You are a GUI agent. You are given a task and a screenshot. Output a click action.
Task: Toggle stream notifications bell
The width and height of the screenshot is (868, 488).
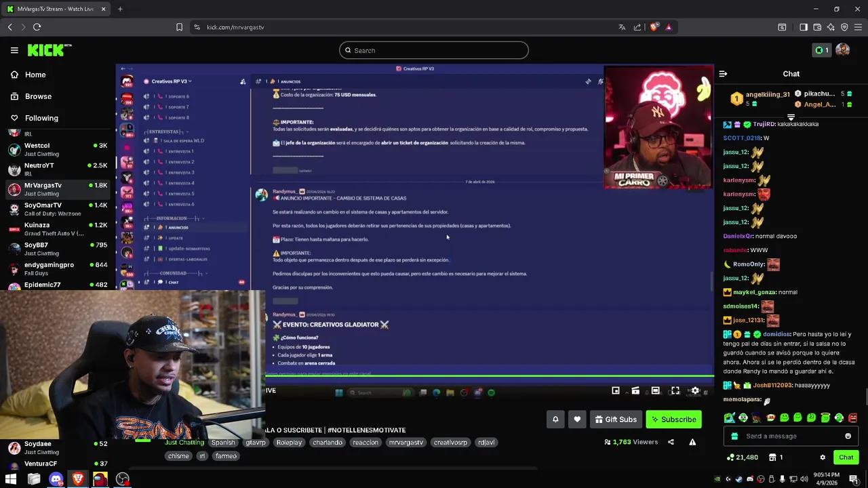pos(555,420)
